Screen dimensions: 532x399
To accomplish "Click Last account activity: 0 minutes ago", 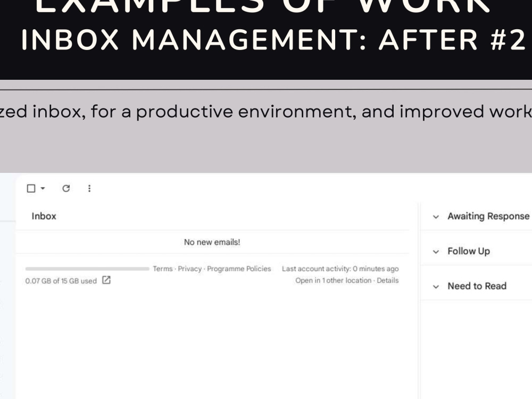I will [x=340, y=269].
